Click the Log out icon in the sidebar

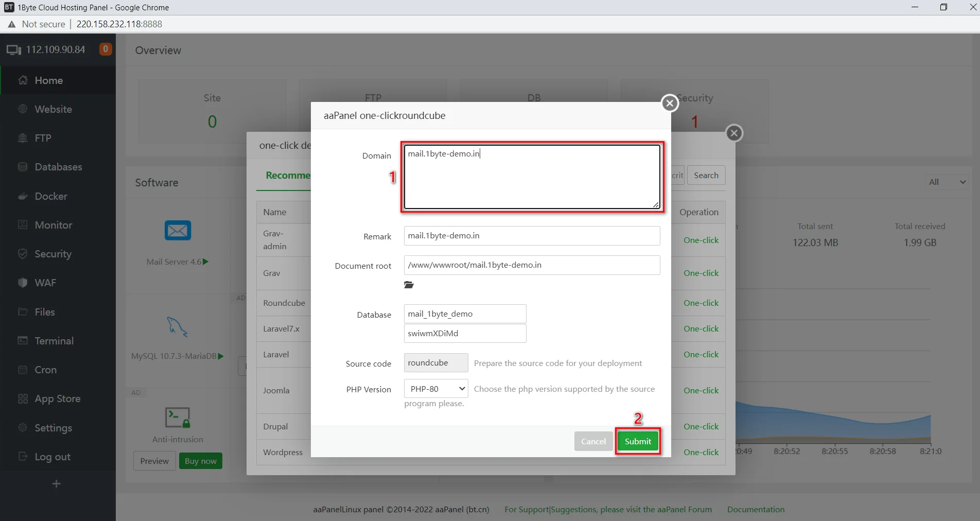[x=23, y=457]
